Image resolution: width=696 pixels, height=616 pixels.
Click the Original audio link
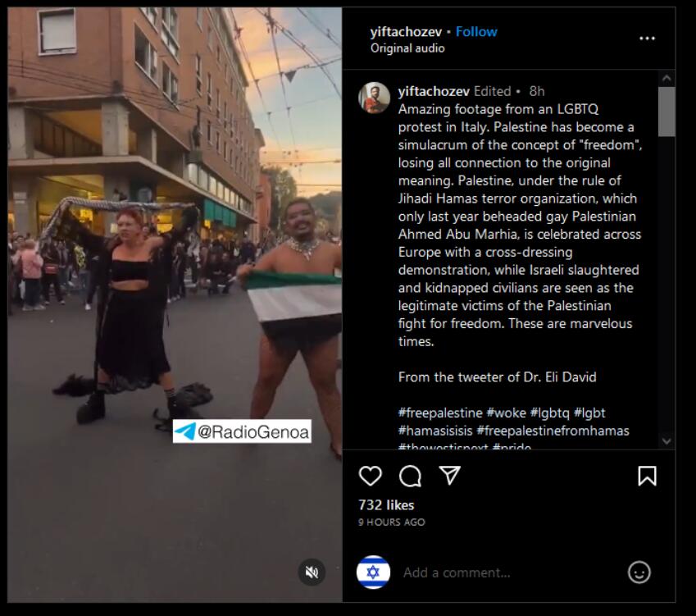[407, 48]
